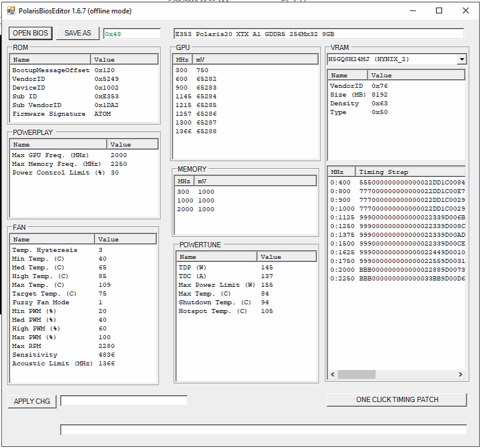Click the timing strap scrollbar right arrow
Screen dimensions: 480x448
pos(460,374)
